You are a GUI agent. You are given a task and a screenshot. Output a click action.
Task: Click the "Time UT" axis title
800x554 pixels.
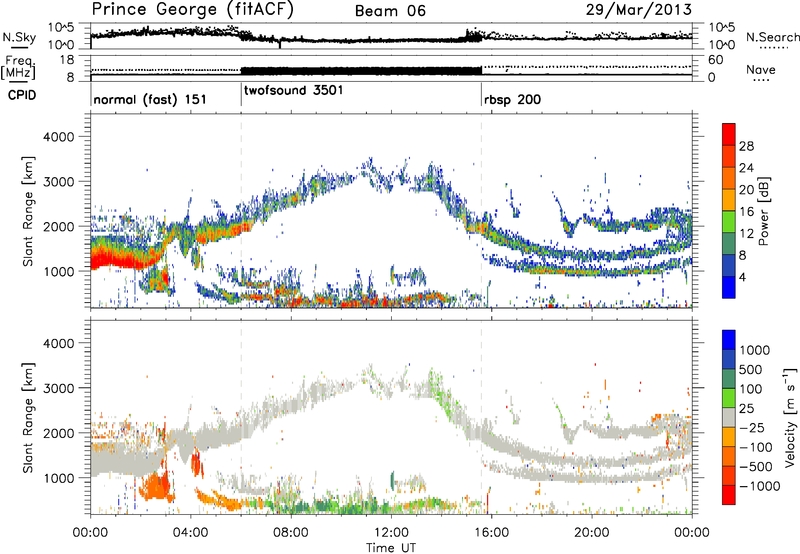click(391, 548)
